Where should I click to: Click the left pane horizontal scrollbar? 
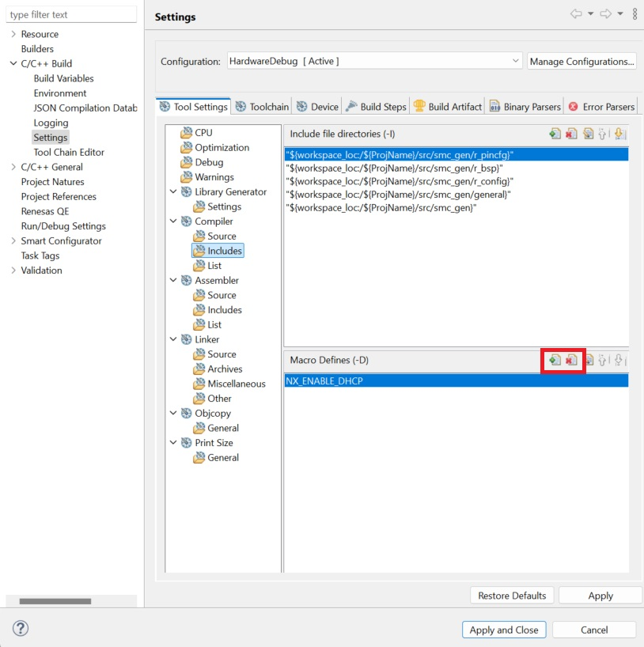(x=55, y=601)
